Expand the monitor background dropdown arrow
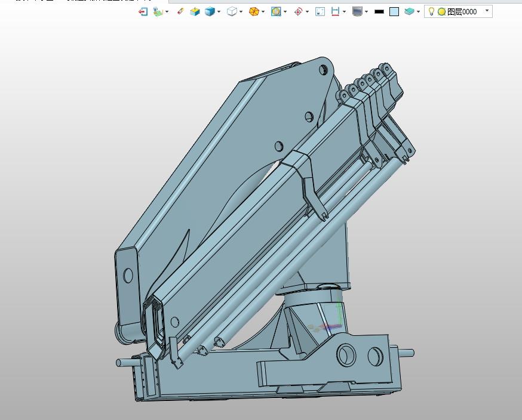The image size is (522, 420). point(366,12)
